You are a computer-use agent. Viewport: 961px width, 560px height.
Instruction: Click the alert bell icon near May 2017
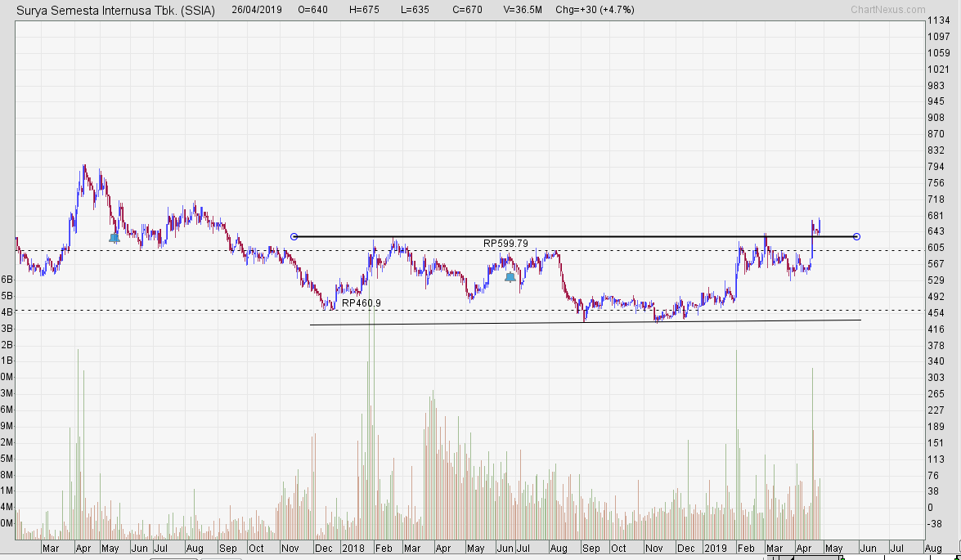pos(114,238)
